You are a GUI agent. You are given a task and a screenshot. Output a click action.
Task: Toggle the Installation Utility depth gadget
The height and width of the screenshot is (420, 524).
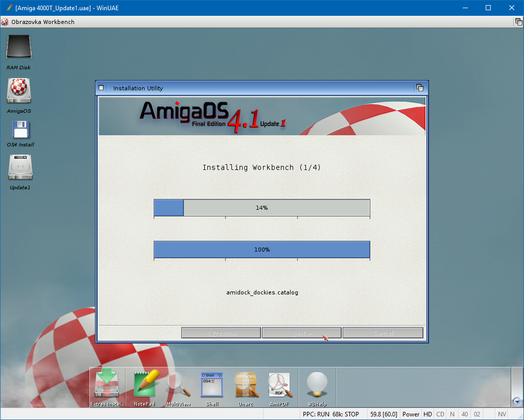point(420,88)
